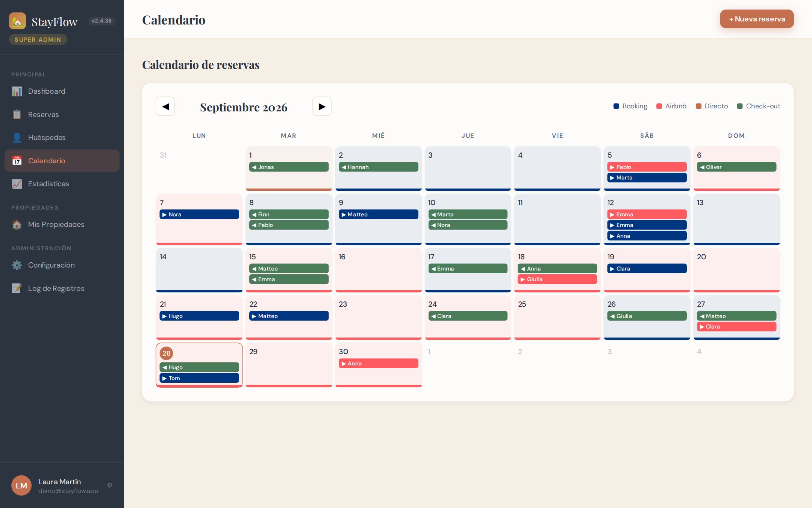Click the Log de Registros notepad icon
Screen dimensions: 812x508
tap(17, 288)
